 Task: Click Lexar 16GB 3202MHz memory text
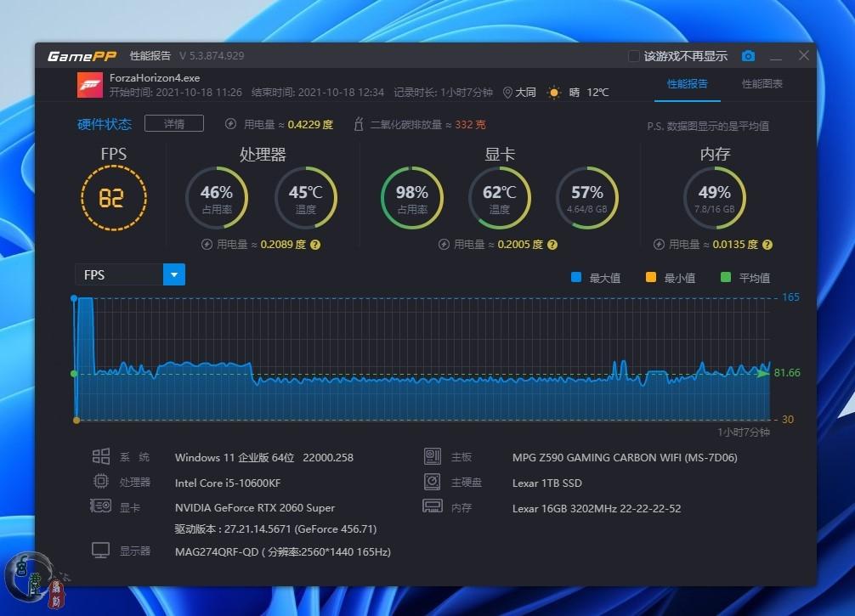point(597,509)
